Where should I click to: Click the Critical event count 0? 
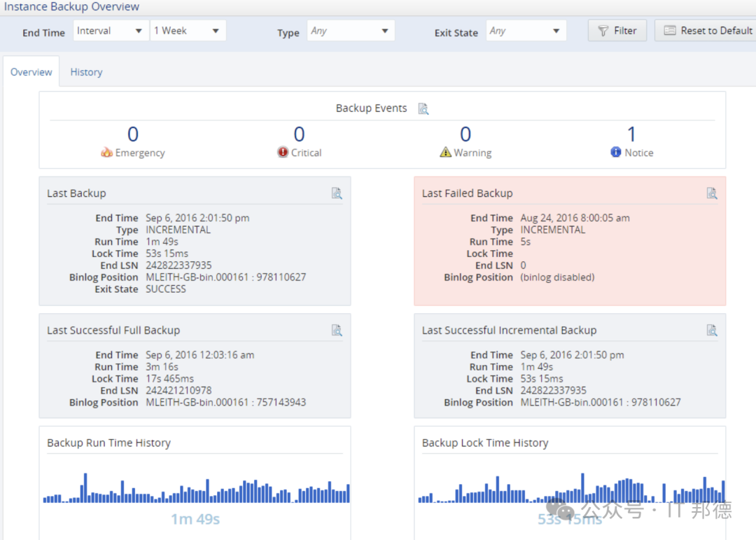[x=299, y=134]
